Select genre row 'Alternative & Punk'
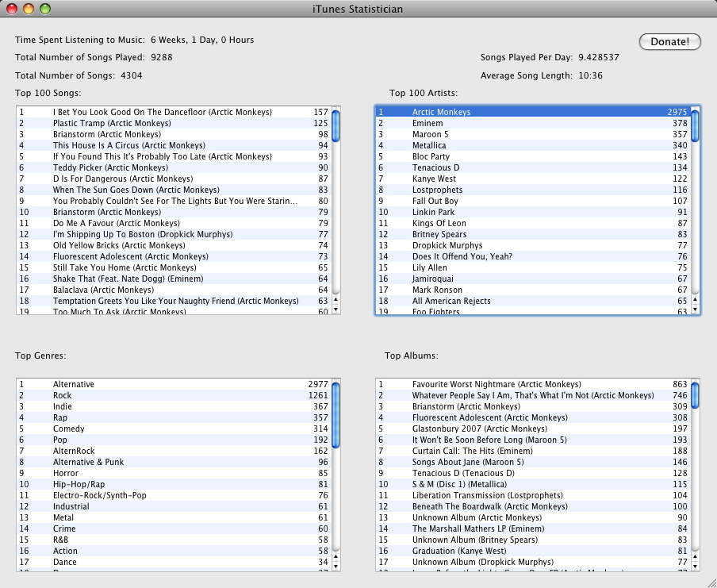 [x=174, y=462]
